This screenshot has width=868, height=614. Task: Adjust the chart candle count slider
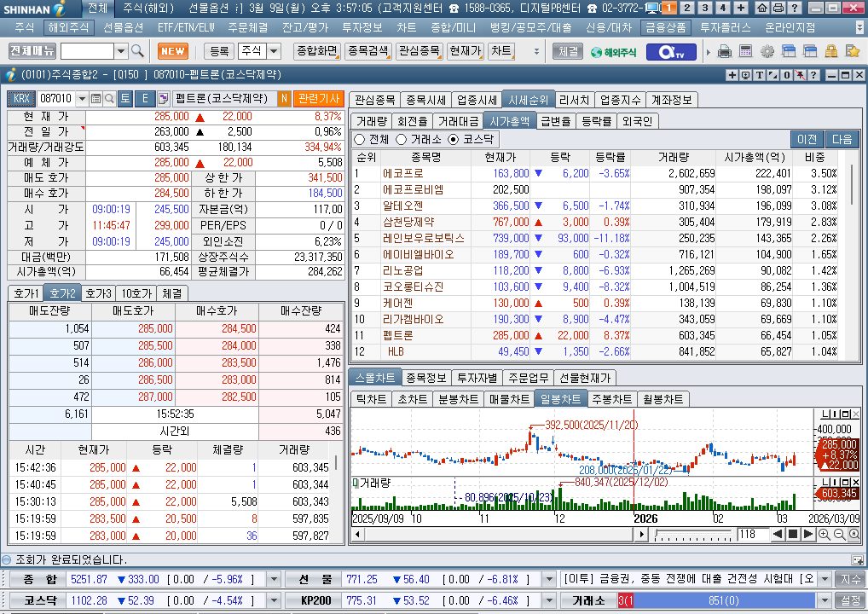[693, 535]
